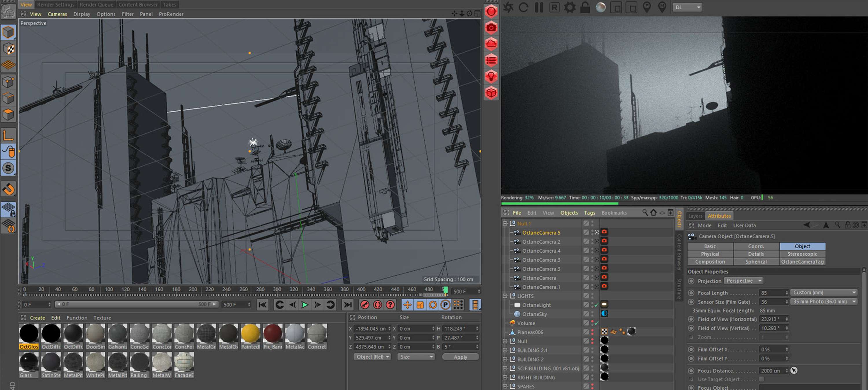Expand the BUILDING 2.1 group
The height and width of the screenshot is (390, 868).
coord(505,350)
